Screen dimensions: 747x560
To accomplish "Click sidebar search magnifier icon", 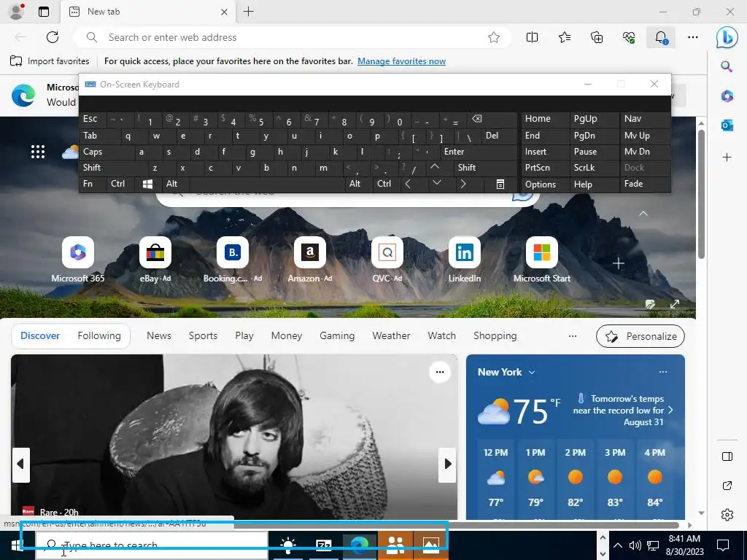I will [x=727, y=66].
